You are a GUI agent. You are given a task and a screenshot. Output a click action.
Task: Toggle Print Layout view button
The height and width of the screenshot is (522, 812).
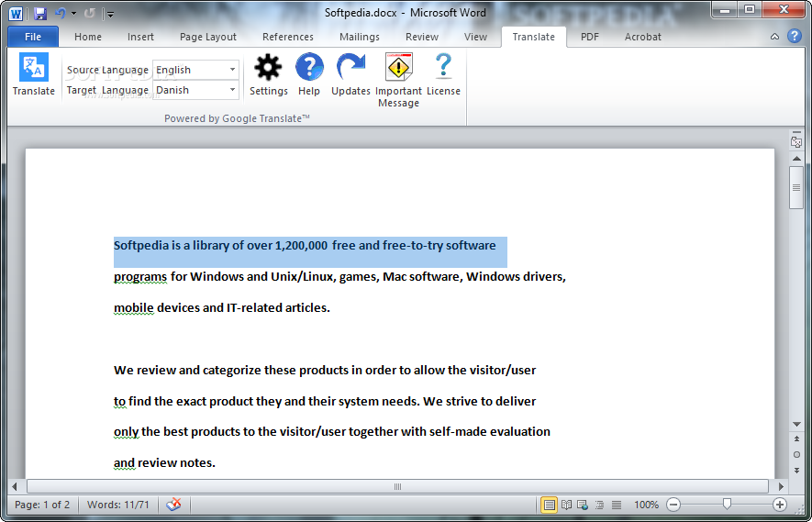(550, 505)
